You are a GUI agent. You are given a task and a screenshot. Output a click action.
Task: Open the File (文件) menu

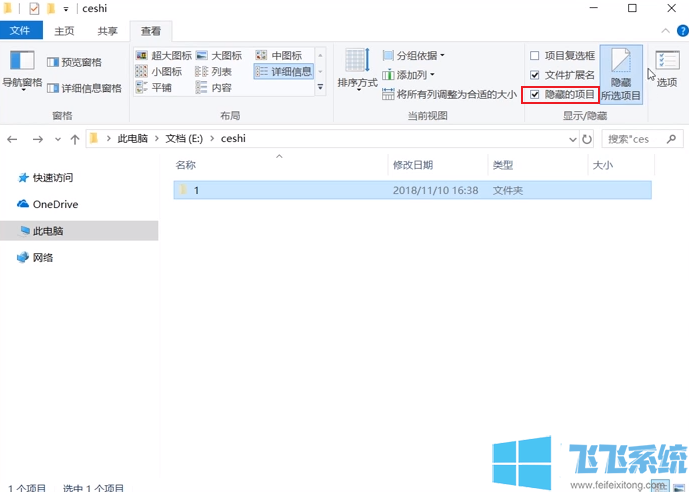point(20,31)
